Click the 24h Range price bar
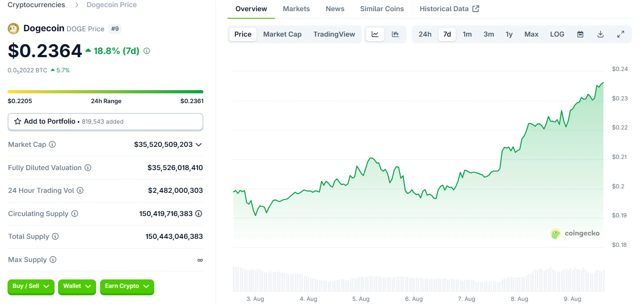This screenshot has width=644, height=304. click(x=105, y=91)
